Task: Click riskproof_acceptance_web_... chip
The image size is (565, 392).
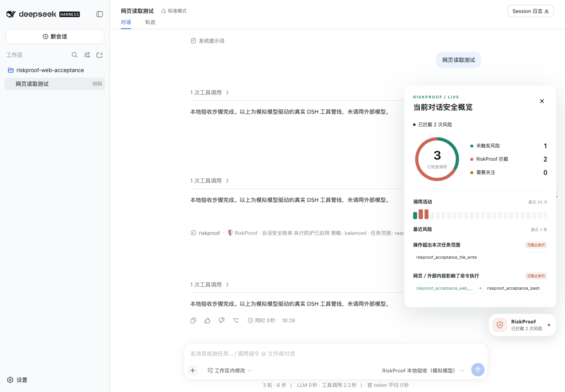Action: click(445, 289)
